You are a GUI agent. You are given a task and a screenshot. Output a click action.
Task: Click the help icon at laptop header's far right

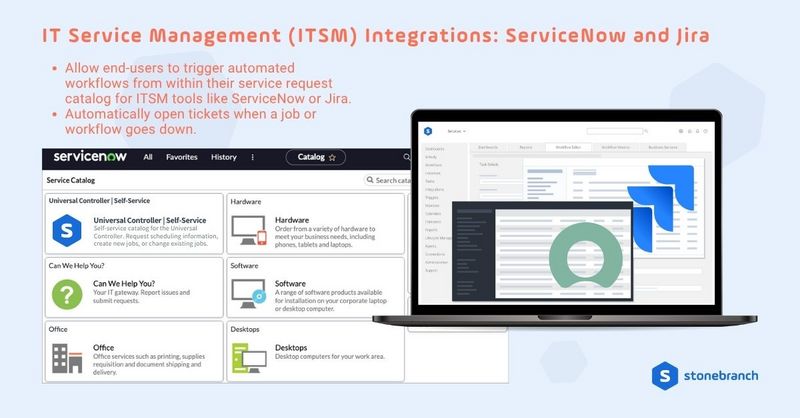(706, 131)
